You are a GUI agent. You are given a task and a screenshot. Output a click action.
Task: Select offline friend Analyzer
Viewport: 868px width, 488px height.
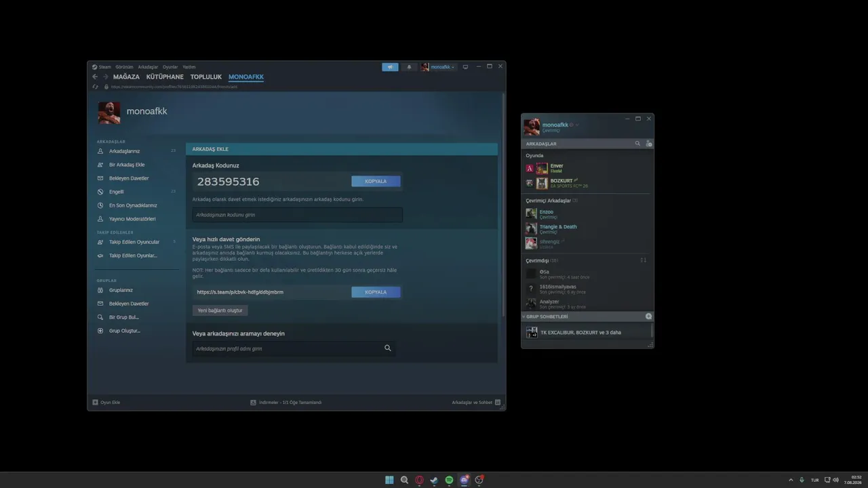(x=587, y=304)
